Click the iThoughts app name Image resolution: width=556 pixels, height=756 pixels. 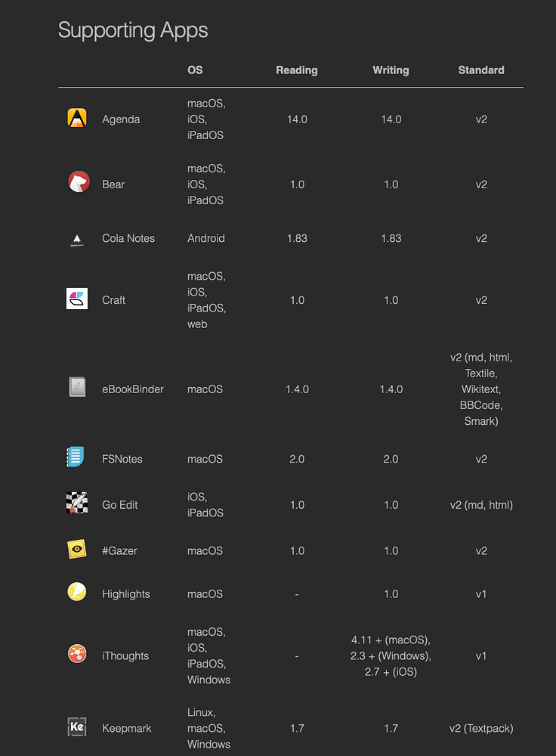tap(125, 656)
